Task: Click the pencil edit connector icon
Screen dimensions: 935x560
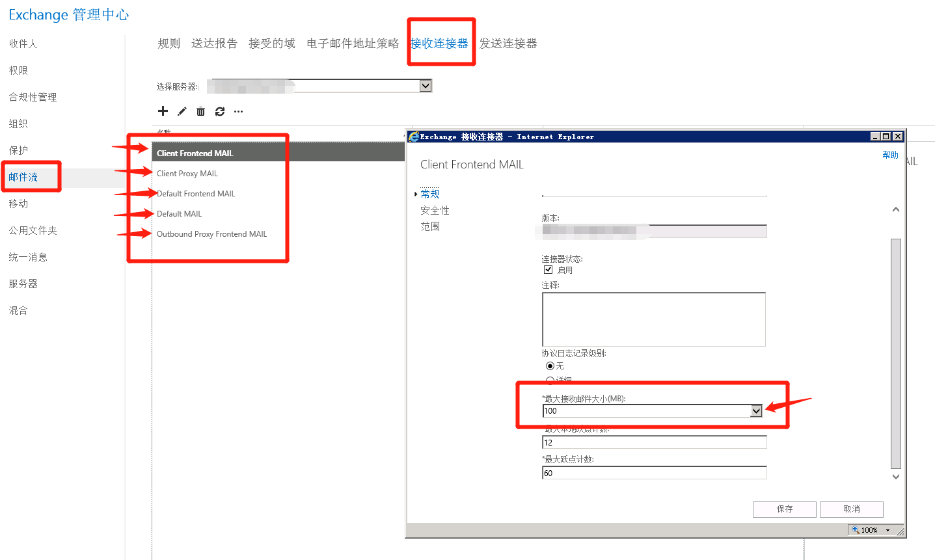Action: pyautogui.click(x=182, y=111)
